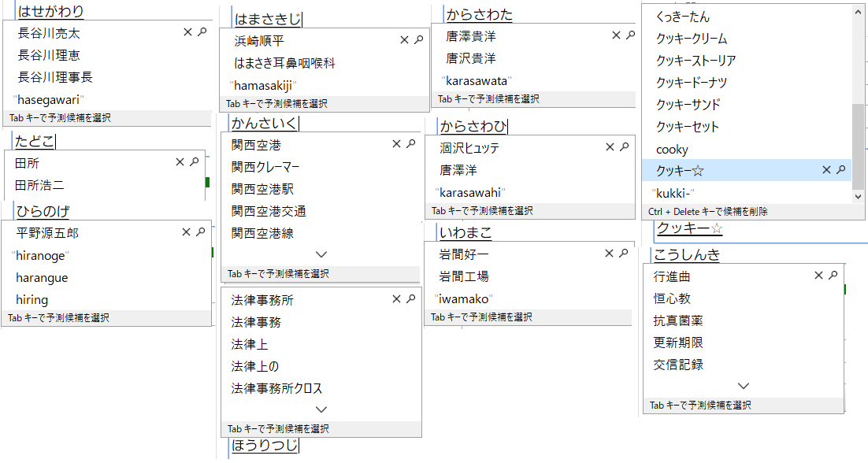Remove the 岩間好一 candidate with X
The image size is (868, 463).
(x=610, y=254)
